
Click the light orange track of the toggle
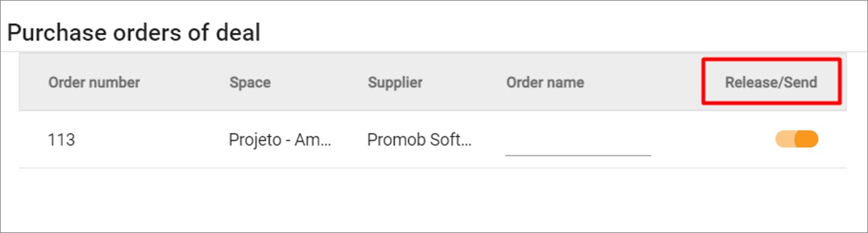click(785, 139)
